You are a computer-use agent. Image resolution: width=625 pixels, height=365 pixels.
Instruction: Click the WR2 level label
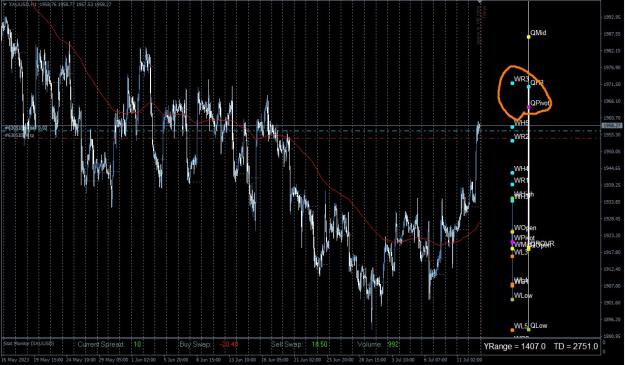click(x=521, y=137)
